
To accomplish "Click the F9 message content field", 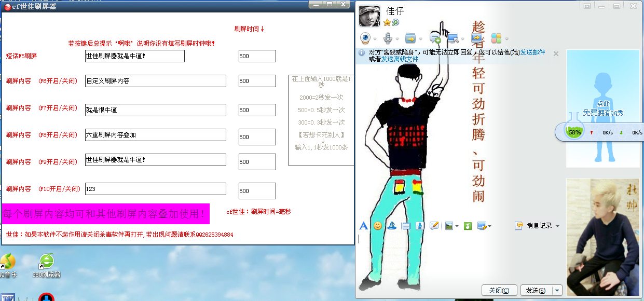I will 156,160.
